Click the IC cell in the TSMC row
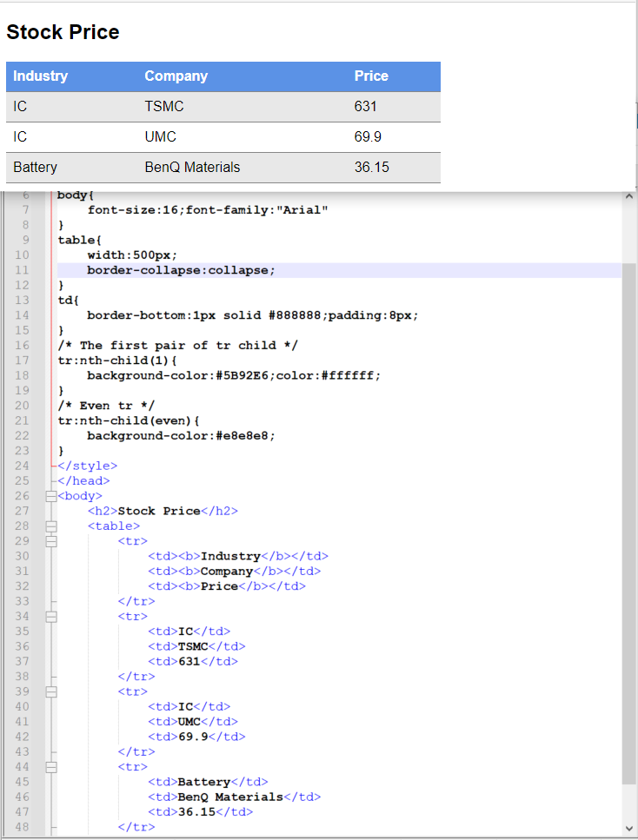The image size is (638, 840). tap(20, 107)
